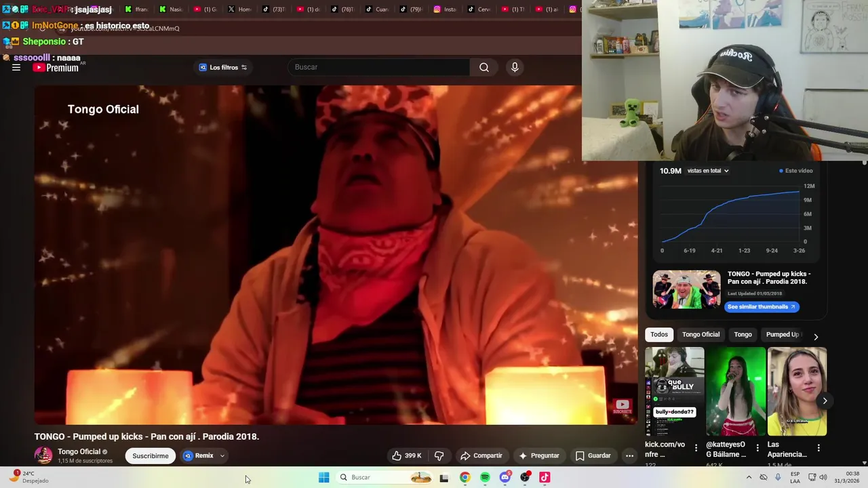Open options for kick.com/vonfre Short
868x488 pixels.
point(696,448)
